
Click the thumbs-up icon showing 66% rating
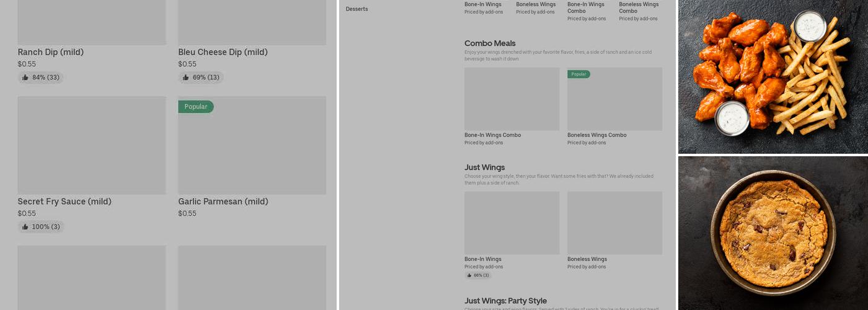(x=469, y=275)
